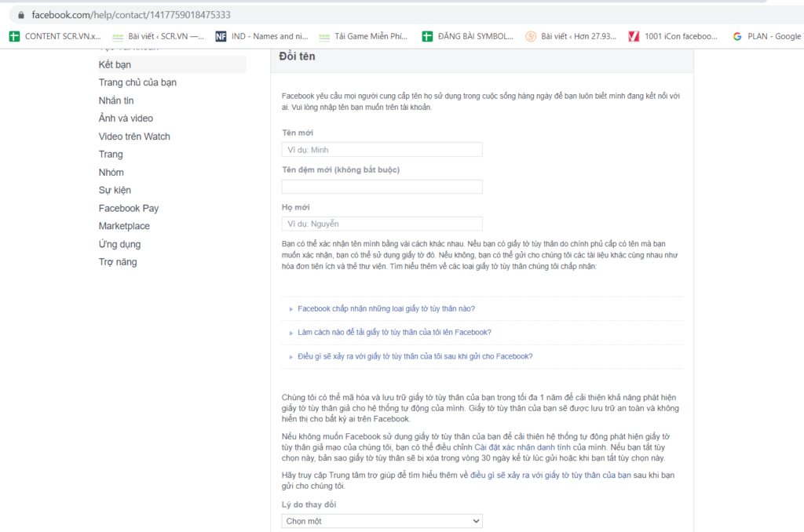Open the 1001 iCon facebook bookmark
This screenshot has height=532, width=804.
pos(673,36)
